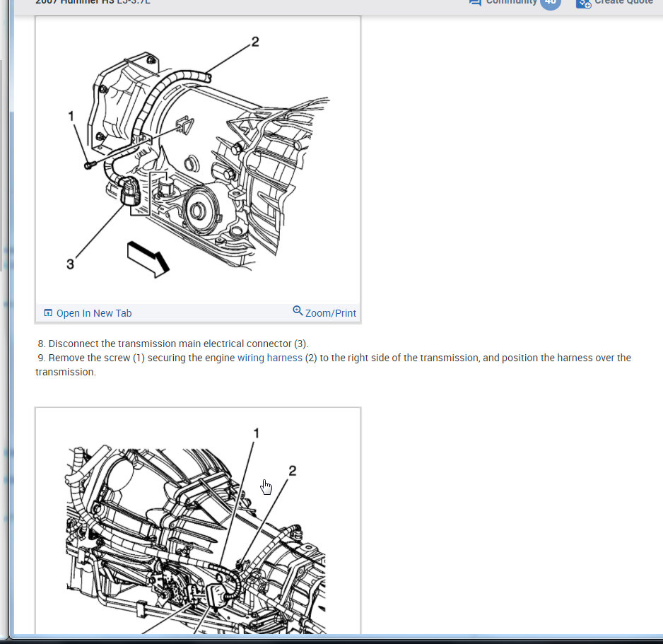The height and width of the screenshot is (644, 663).
Task: Click the Zoom/Print magnifier icon
Action: [x=298, y=311]
